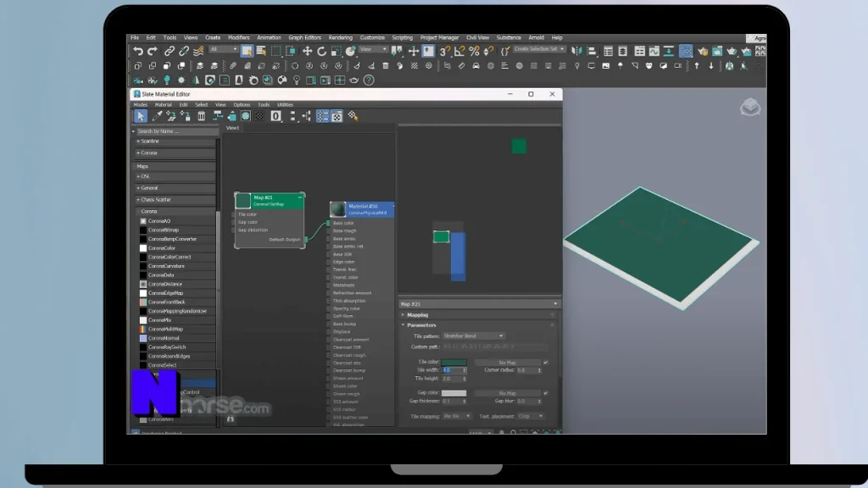868x488 pixels.
Task: Click the trash can icon in second toolbar row
Action: (x=386, y=66)
